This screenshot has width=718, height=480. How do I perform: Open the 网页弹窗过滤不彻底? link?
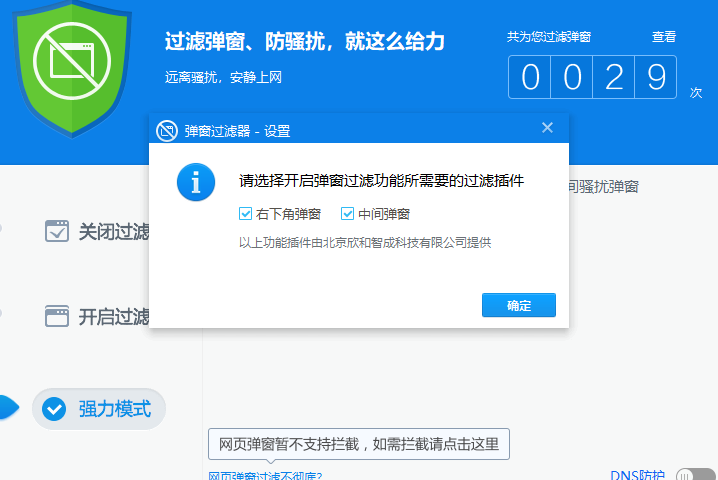point(265,476)
